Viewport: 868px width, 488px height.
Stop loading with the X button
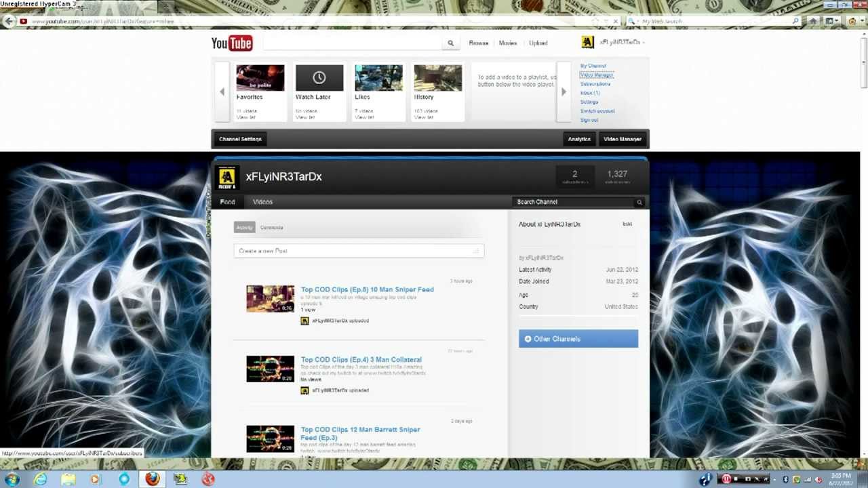pyautogui.click(x=615, y=21)
